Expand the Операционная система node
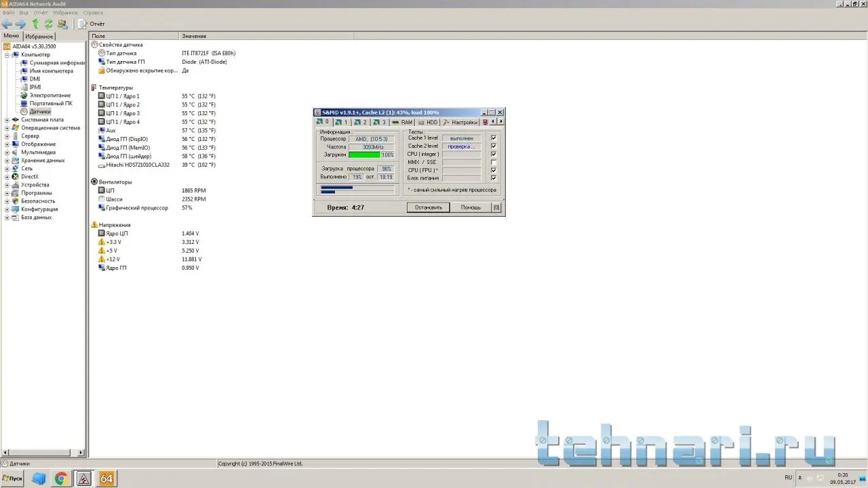Image resolution: width=868 pixels, height=488 pixels. pyautogui.click(x=7, y=127)
